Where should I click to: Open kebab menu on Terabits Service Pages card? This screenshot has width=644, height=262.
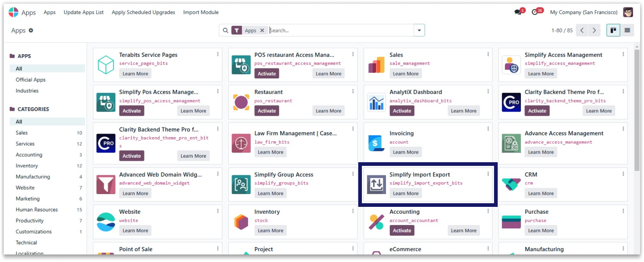click(218, 54)
